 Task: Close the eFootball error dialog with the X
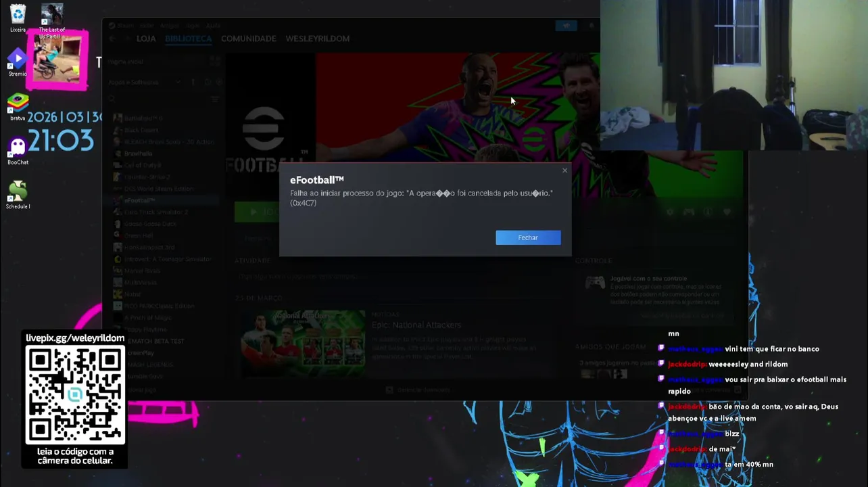coord(564,170)
